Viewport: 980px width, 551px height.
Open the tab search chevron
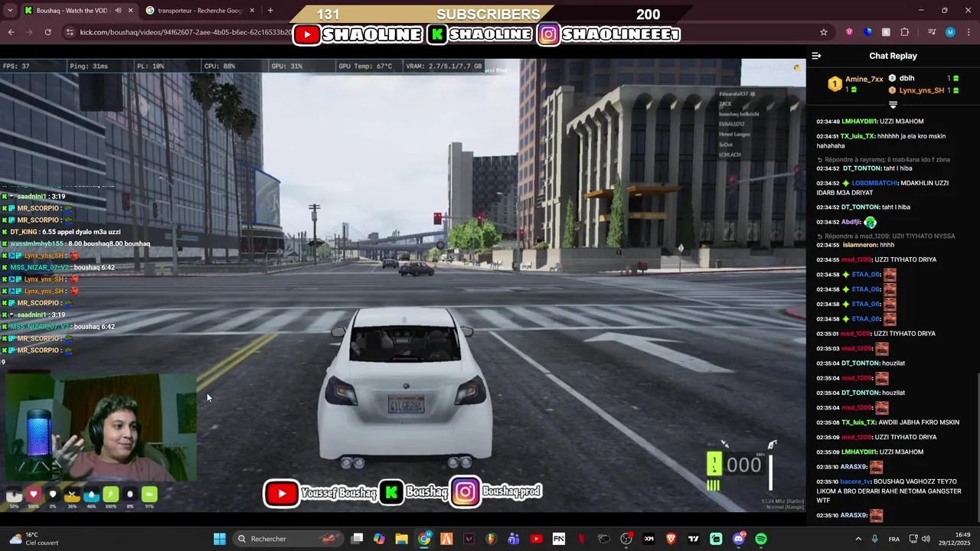point(8,11)
